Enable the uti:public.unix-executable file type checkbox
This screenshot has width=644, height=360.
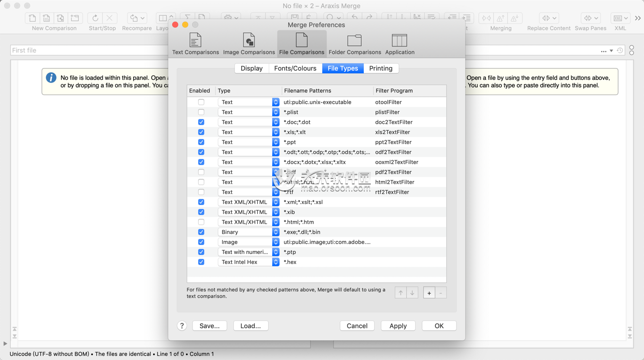[201, 102]
